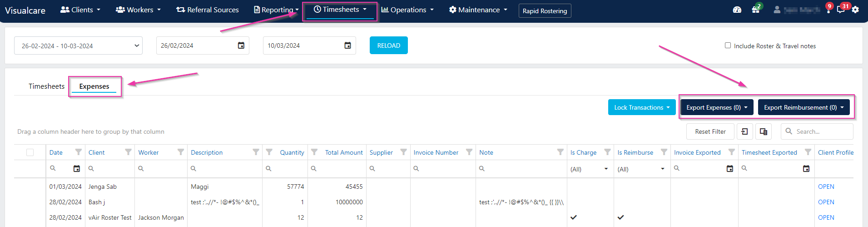This screenshot has height=227, width=868.
Task: Select the Maggi description cell
Action: pos(225,187)
